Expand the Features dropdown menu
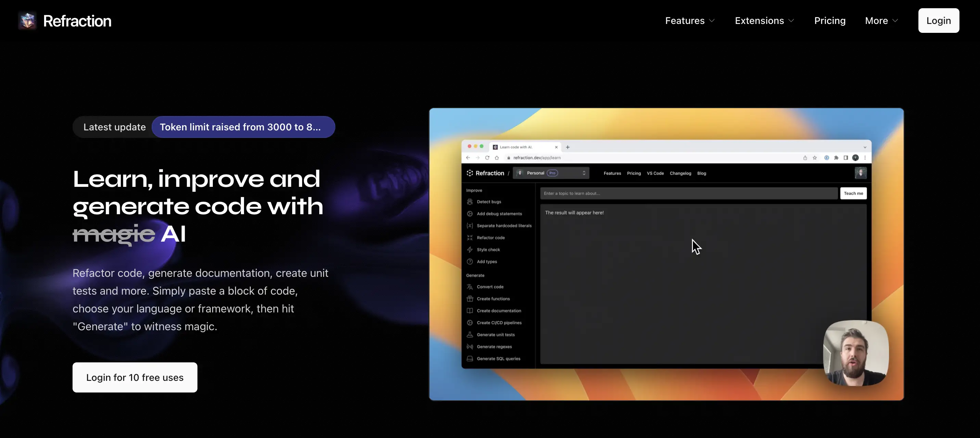Viewport: 980px width, 438px height. coord(690,21)
